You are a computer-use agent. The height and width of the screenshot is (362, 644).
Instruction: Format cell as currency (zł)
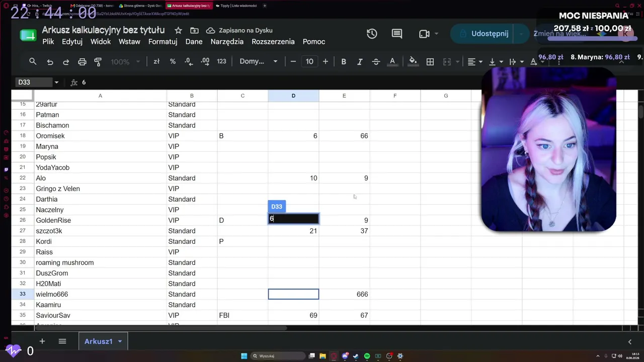point(156,61)
